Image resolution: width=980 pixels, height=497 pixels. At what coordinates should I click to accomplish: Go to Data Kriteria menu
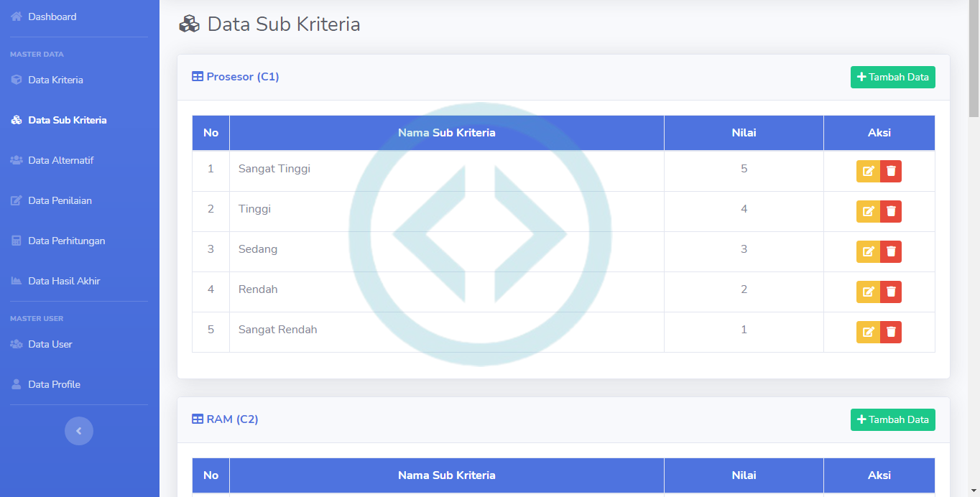[x=55, y=80]
